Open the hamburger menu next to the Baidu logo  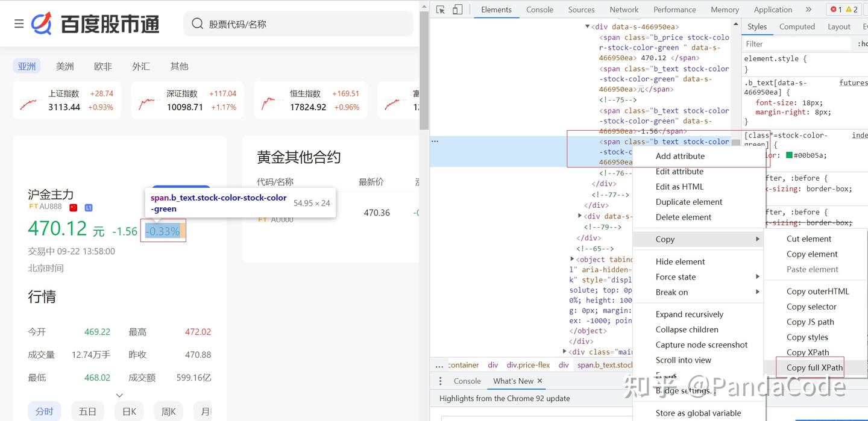pyautogui.click(x=19, y=23)
